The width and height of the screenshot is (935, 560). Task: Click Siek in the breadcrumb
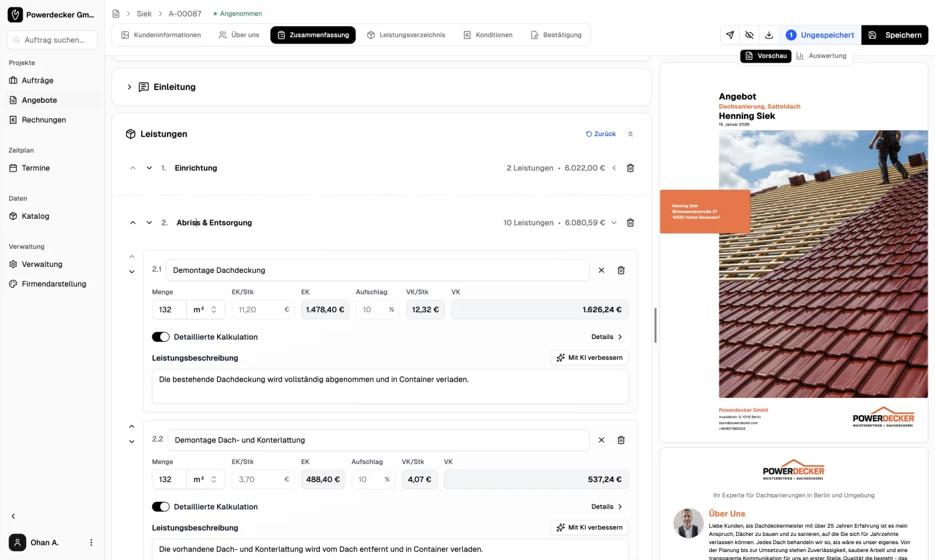[144, 13]
